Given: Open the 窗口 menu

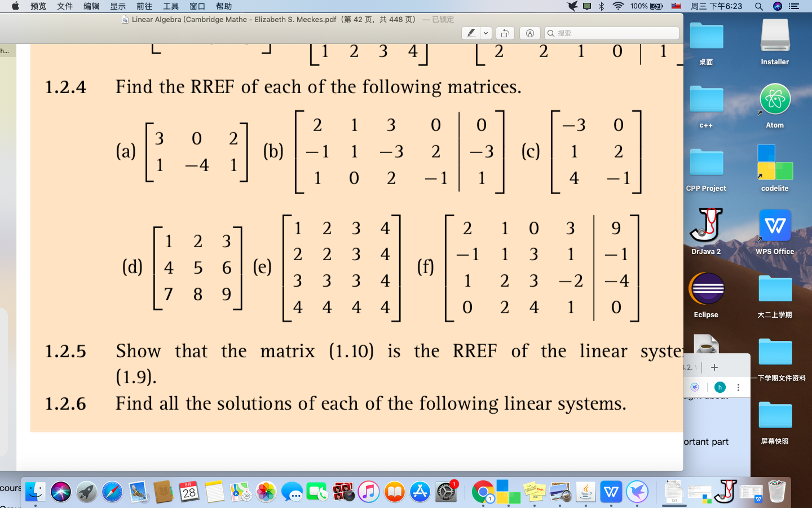Looking at the screenshot, I should (x=197, y=6).
